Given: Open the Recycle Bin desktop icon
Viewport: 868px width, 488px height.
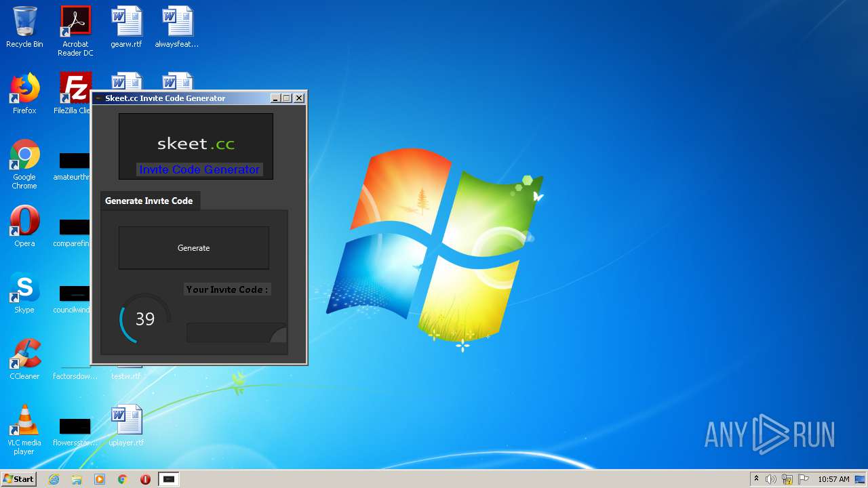Looking at the screenshot, I should (x=24, y=27).
